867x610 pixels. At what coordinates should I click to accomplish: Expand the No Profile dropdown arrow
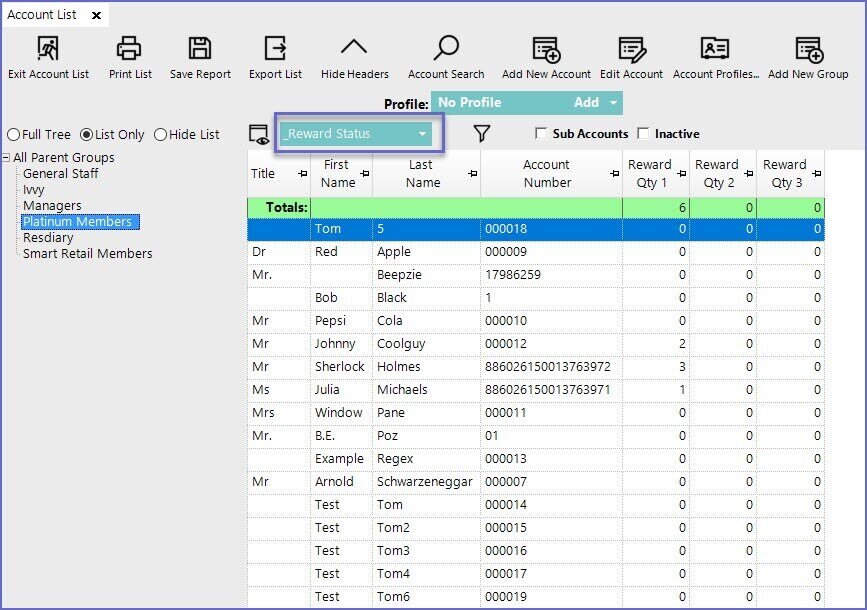pos(613,103)
